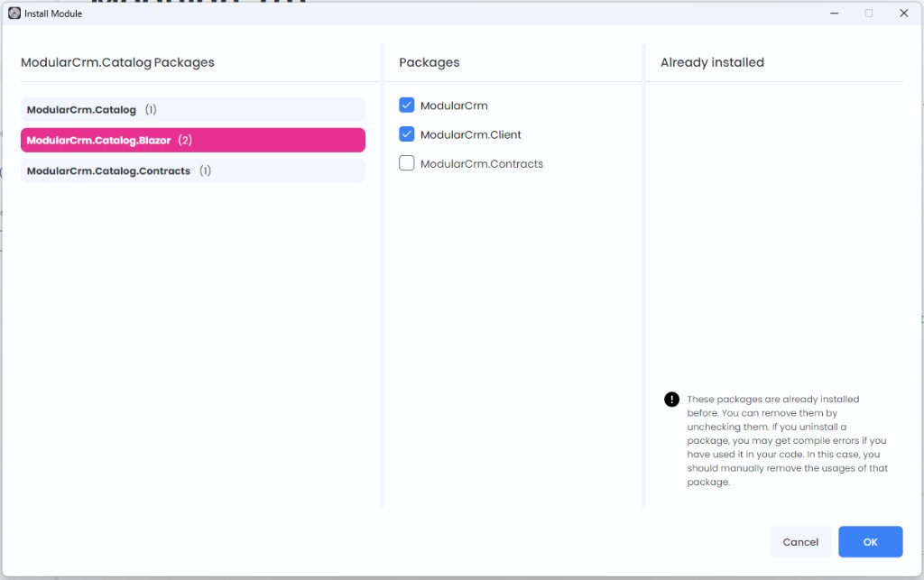This screenshot has height=580, width=924.
Task: Click the maximize icon in the title bar
Action: point(869,13)
